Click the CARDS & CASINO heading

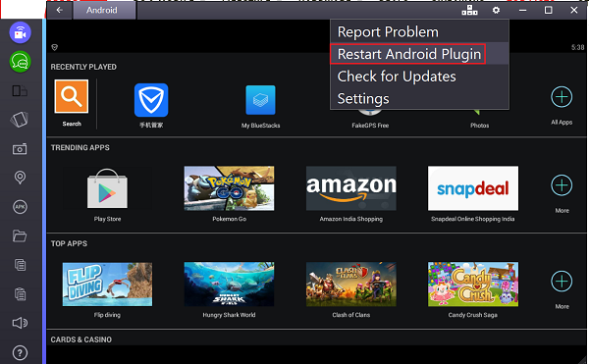(x=81, y=339)
